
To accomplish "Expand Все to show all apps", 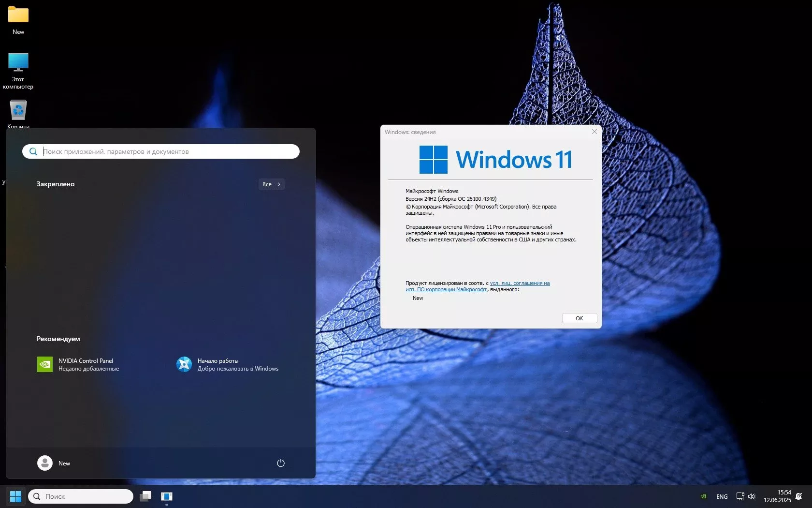I will [271, 184].
